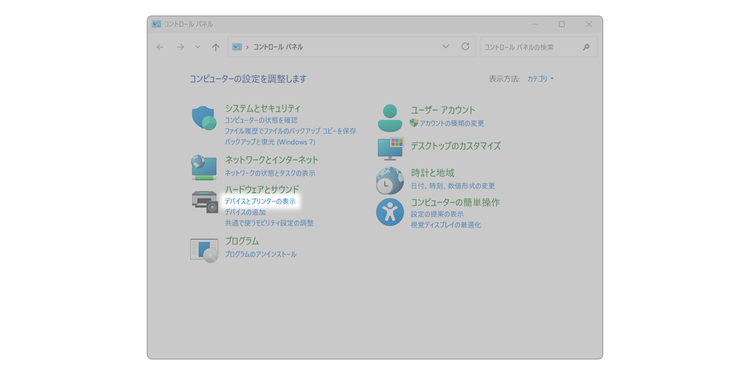Open コンピューターの状態を確認 link
Image resolution: width=750 pixels, height=375 pixels.
pos(261,120)
